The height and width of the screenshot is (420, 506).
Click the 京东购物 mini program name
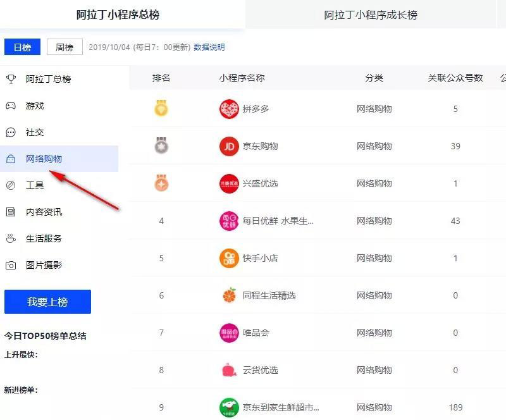tap(261, 146)
